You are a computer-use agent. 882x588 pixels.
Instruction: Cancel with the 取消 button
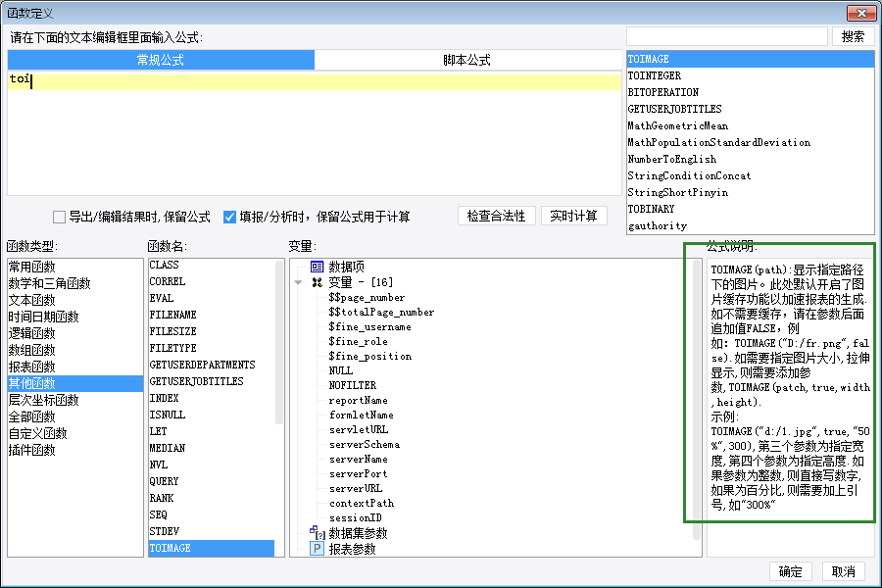click(x=843, y=571)
